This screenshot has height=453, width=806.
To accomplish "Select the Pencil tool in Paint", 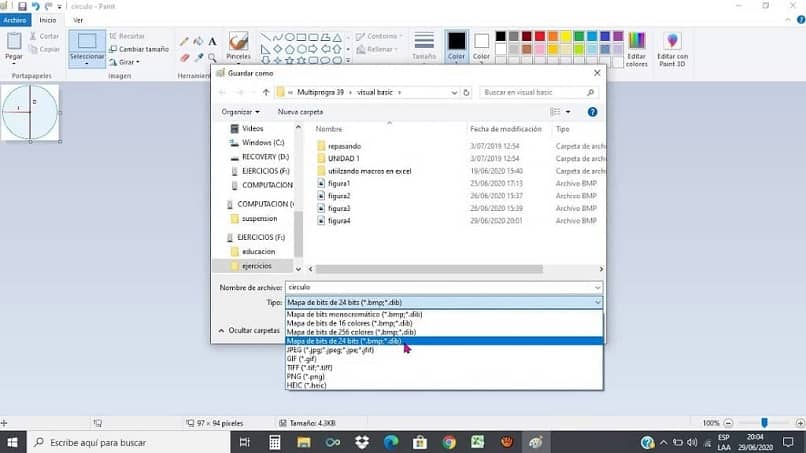I will [184, 42].
